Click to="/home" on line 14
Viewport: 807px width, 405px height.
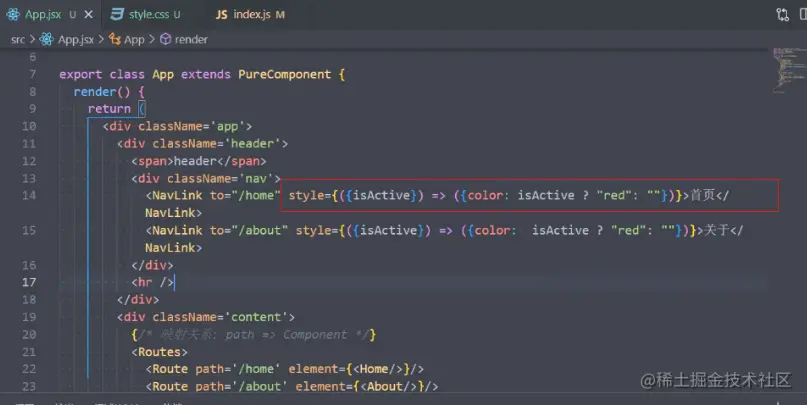click(244, 196)
